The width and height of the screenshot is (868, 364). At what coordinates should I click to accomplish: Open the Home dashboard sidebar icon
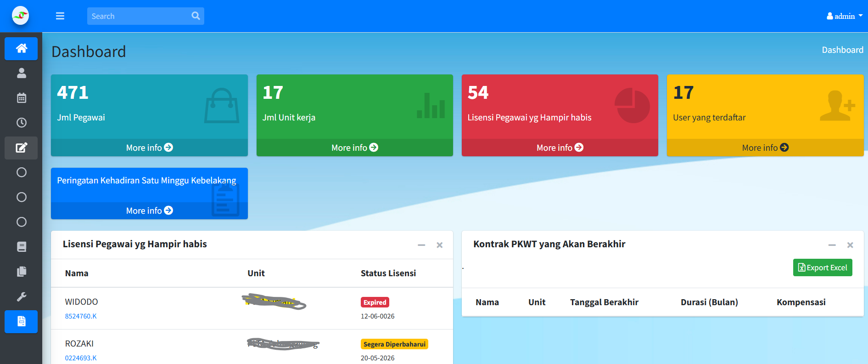tap(21, 48)
